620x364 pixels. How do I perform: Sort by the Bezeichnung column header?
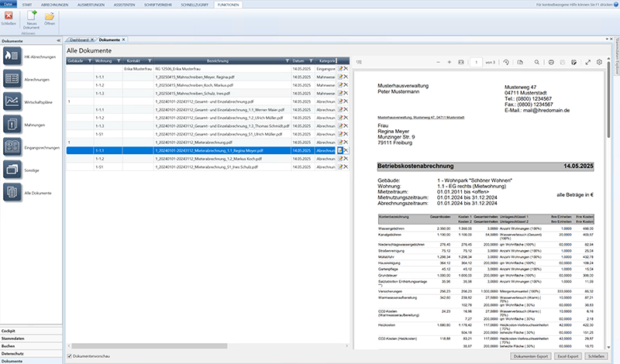(x=218, y=61)
